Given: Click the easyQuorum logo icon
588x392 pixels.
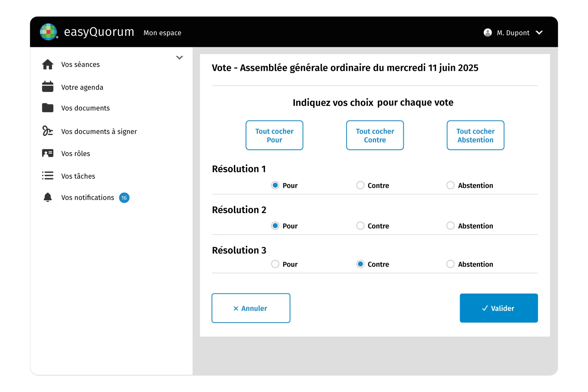Looking at the screenshot, I should [x=48, y=32].
